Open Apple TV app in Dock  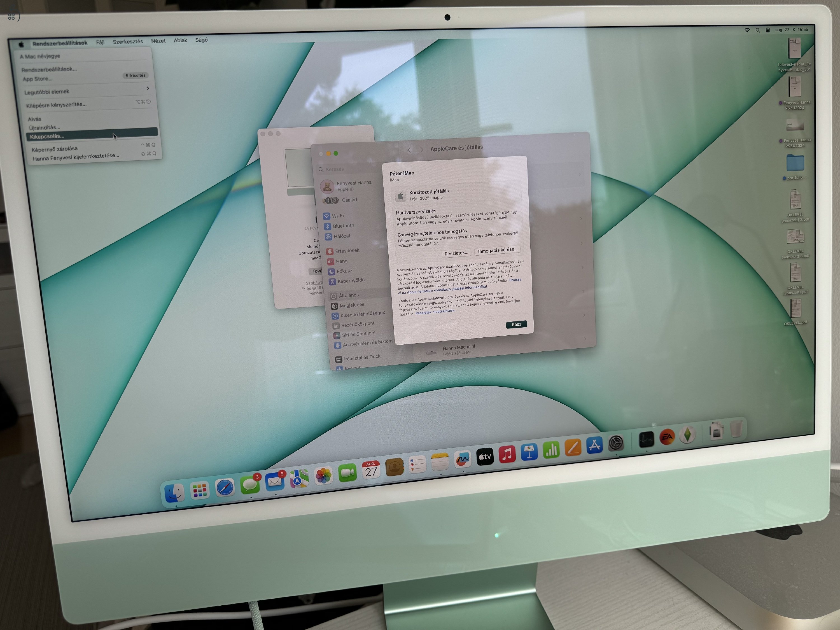[x=485, y=456]
